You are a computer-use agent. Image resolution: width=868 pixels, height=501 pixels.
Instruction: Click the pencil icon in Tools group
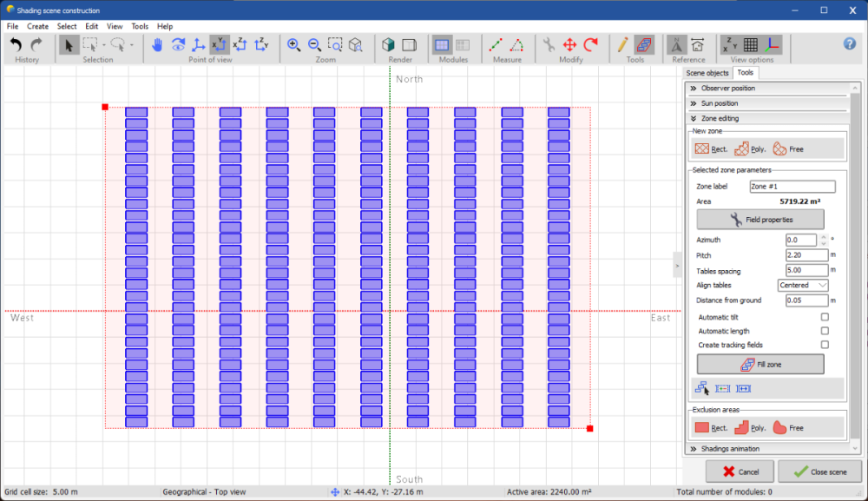click(x=622, y=45)
